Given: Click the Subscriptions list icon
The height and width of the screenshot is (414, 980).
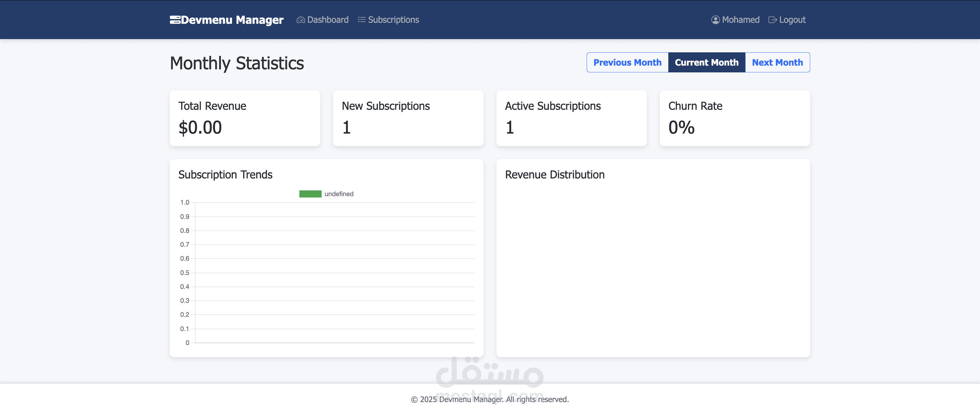Looking at the screenshot, I should 361,20.
